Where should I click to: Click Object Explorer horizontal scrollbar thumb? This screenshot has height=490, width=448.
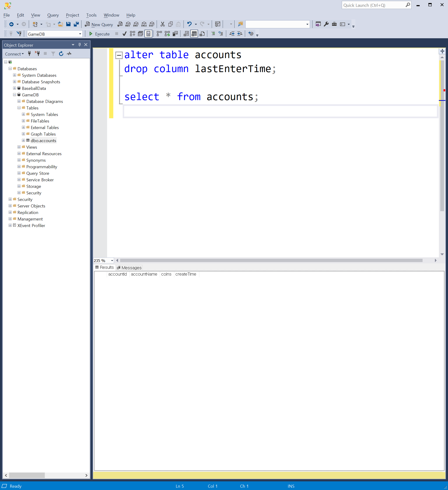[x=27, y=475]
